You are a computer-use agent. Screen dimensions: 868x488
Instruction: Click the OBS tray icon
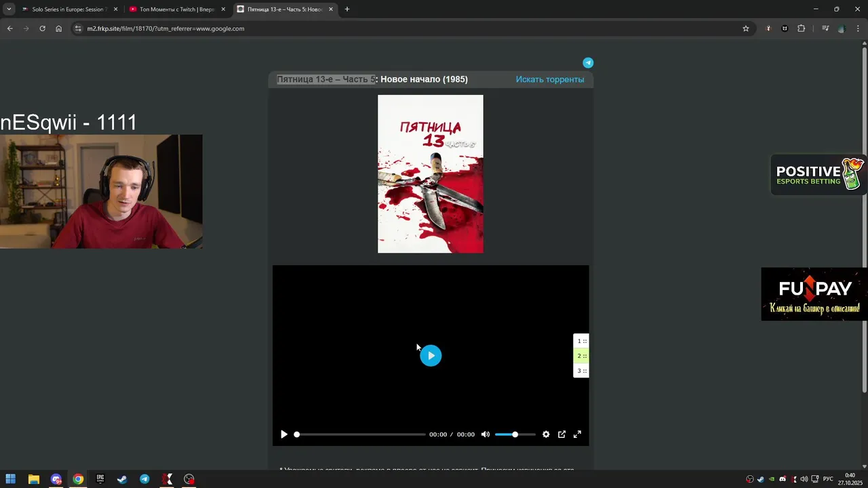pos(749,479)
